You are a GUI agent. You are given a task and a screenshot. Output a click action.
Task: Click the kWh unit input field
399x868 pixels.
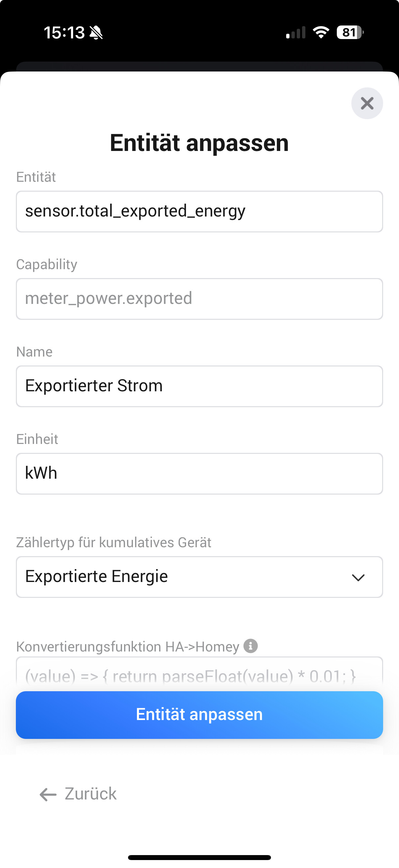coord(199,473)
